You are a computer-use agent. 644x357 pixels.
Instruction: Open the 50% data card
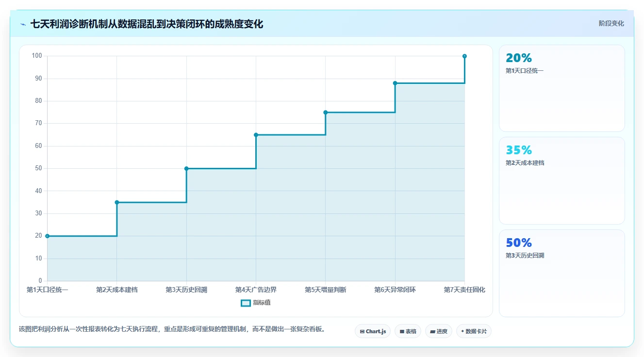click(x=561, y=273)
